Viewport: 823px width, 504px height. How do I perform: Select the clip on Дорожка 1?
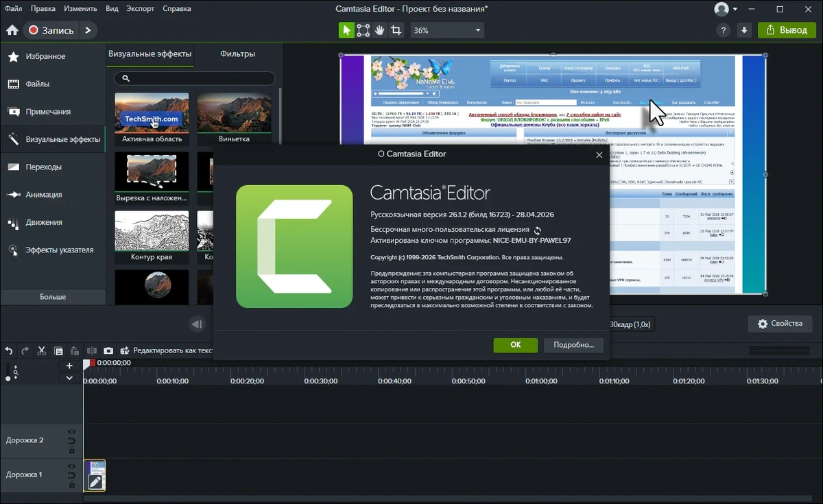(x=95, y=475)
